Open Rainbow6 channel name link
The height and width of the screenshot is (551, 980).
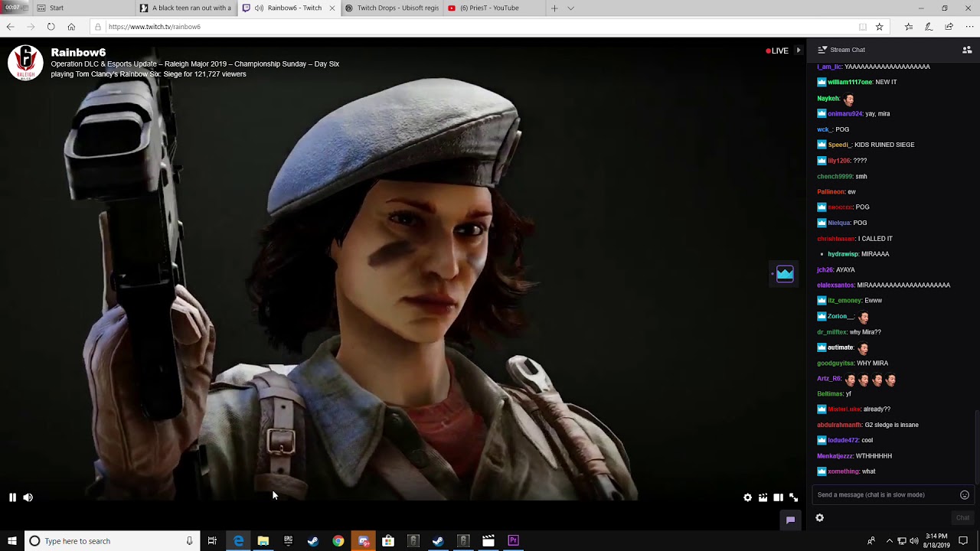tap(78, 52)
